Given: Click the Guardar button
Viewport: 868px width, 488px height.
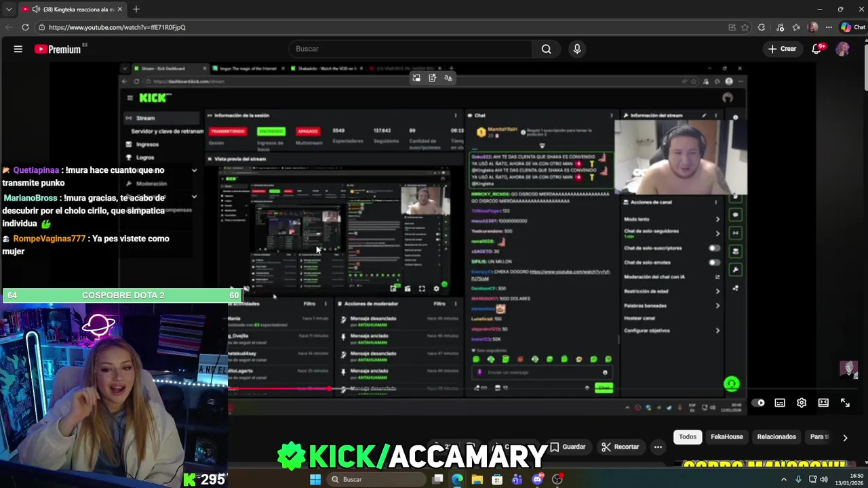Looking at the screenshot, I should 568,447.
